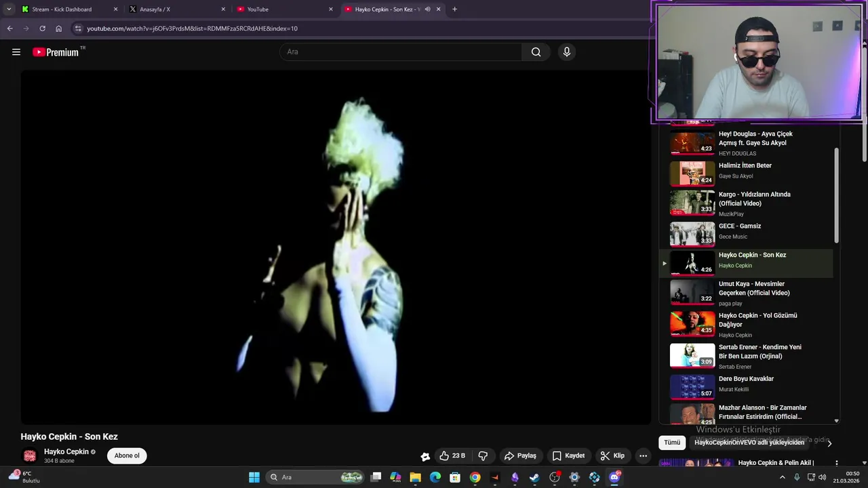Click Hayko Cepkin - Son Kez video title
Image resolution: width=868 pixels, height=488 pixels.
(x=69, y=436)
